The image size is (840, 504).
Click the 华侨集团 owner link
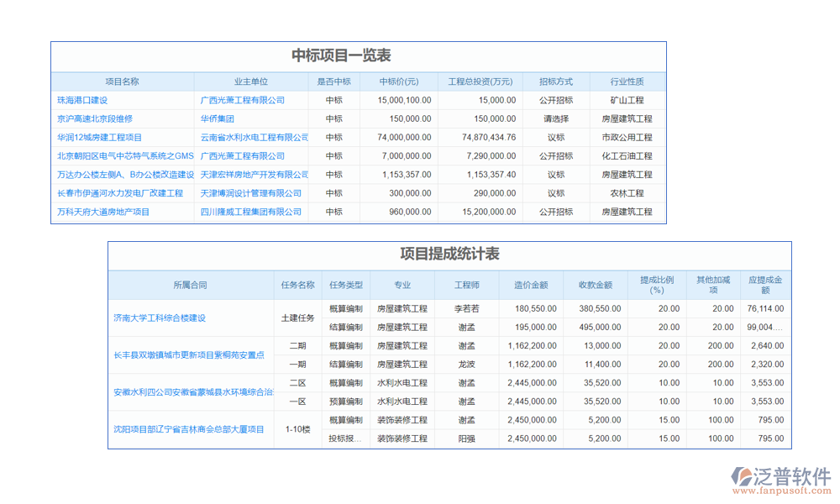(x=217, y=118)
